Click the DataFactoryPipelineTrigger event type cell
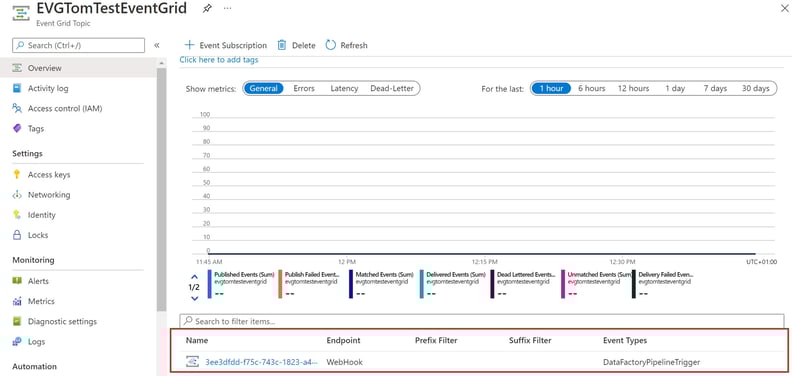The image size is (792, 376). coord(652,362)
